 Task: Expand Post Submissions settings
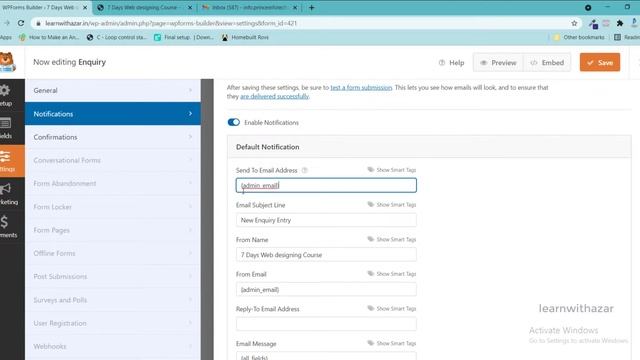(x=113, y=277)
